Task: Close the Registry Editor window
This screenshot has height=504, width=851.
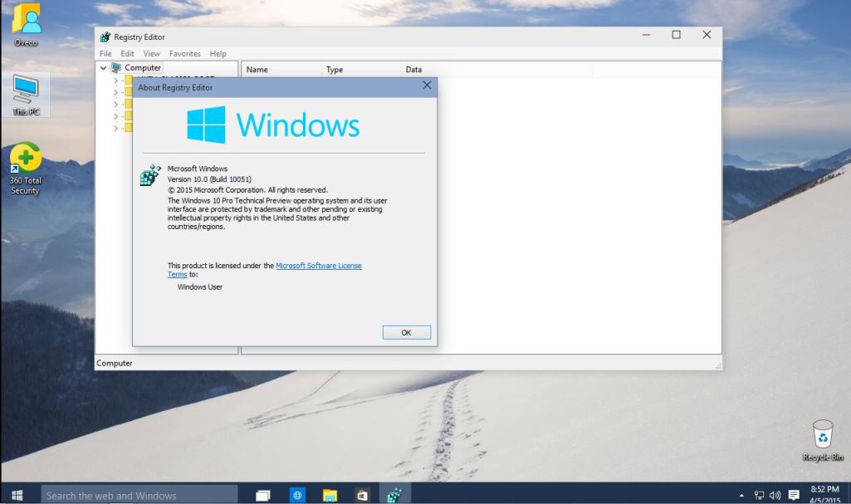Action: pos(707,35)
